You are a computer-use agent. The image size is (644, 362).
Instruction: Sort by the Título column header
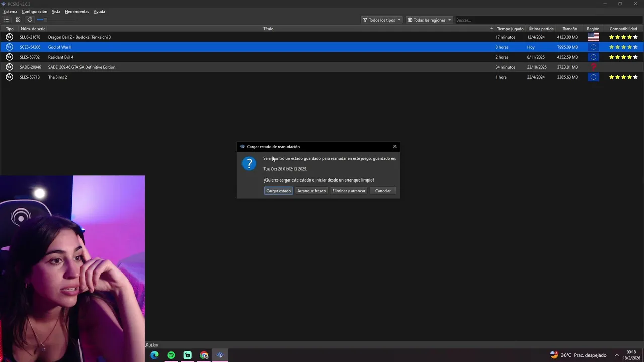pos(268,29)
